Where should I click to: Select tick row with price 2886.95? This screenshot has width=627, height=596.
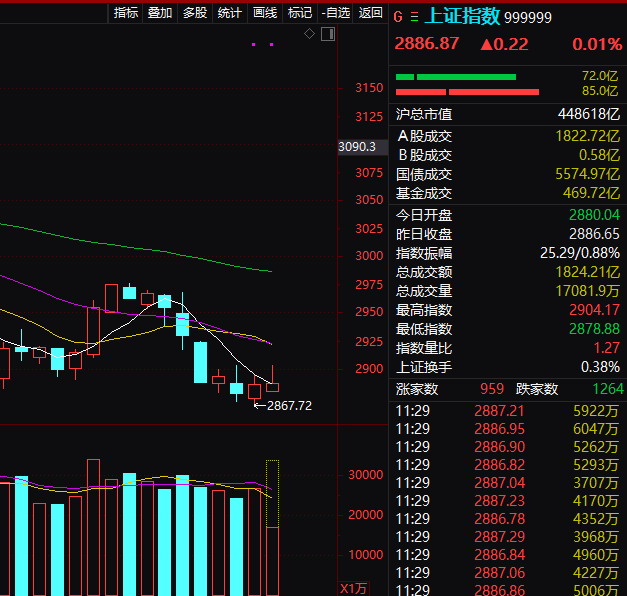point(507,429)
